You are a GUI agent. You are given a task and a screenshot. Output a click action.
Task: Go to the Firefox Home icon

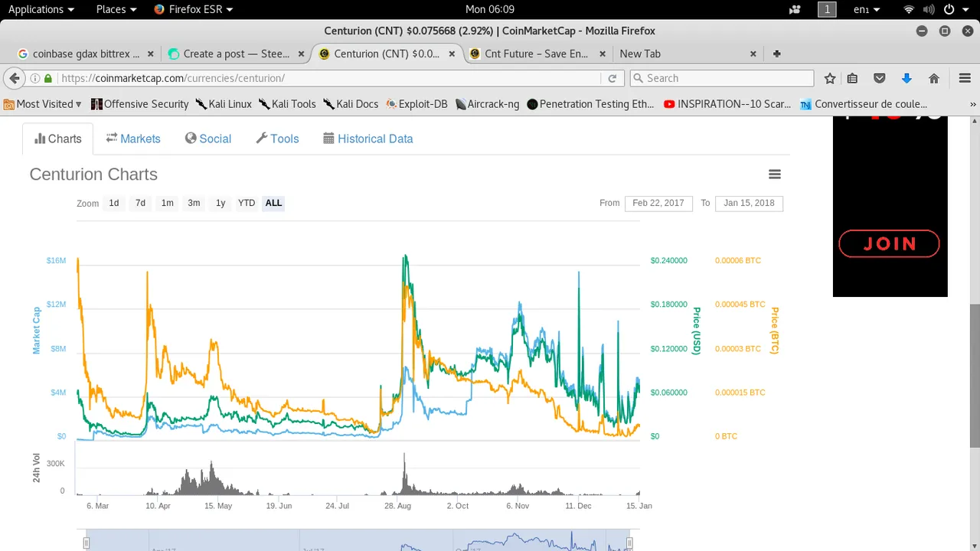[x=934, y=78]
